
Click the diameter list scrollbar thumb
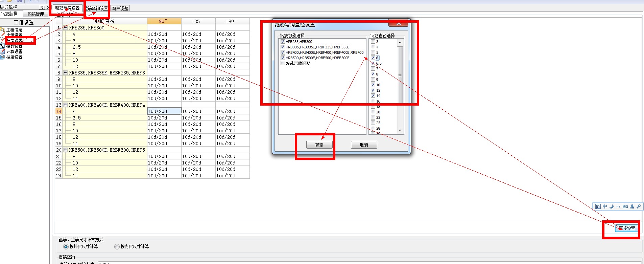(400, 75)
